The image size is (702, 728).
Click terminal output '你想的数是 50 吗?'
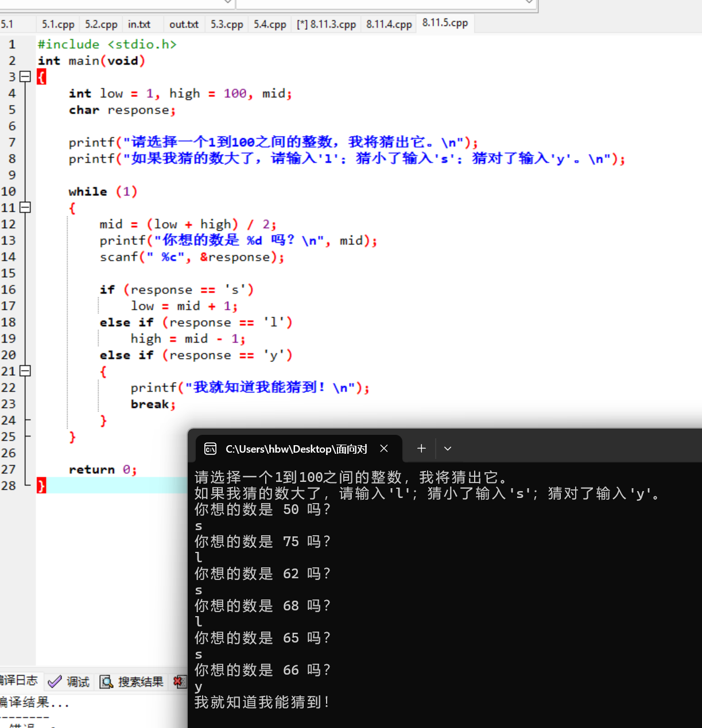(x=262, y=509)
